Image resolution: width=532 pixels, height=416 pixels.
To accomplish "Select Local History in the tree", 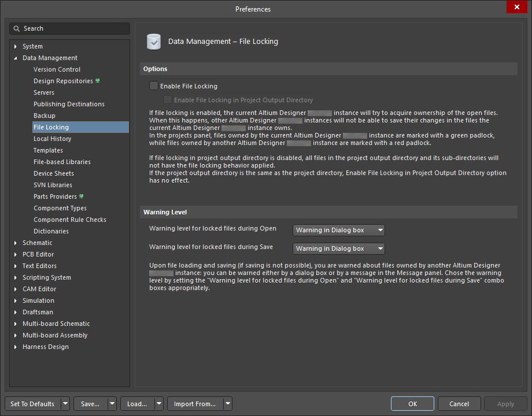I will (52, 139).
